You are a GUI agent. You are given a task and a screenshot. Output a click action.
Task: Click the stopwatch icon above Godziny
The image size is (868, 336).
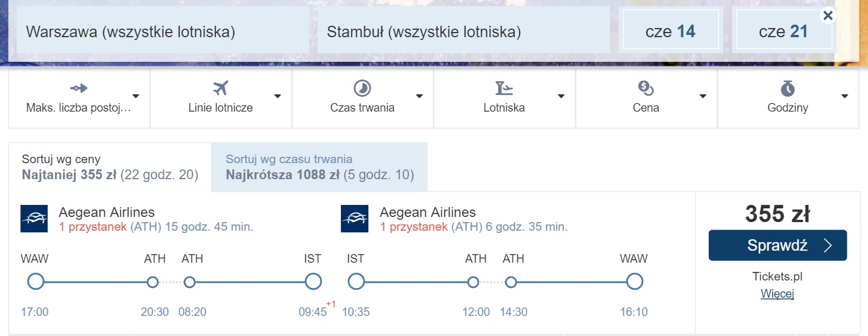[788, 88]
